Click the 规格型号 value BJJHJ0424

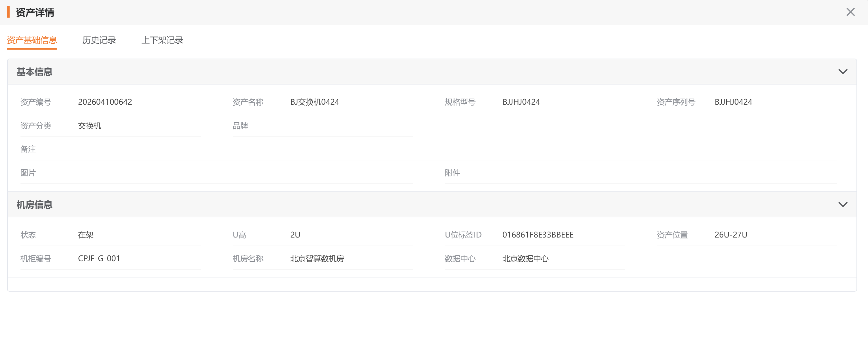pyautogui.click(x=521, y=102)
